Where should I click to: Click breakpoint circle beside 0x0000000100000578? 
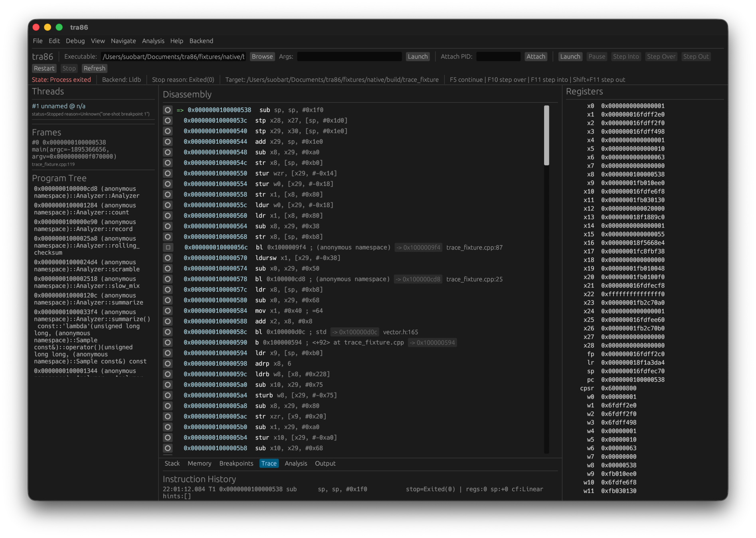168,279
